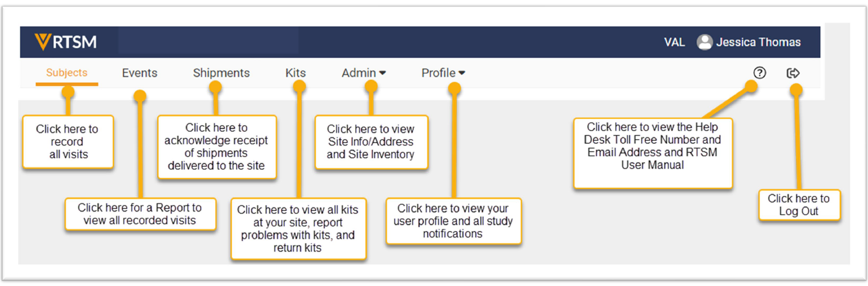Expand the Profile dropdown menu
The image size is (868, 286).
point(443,73)
